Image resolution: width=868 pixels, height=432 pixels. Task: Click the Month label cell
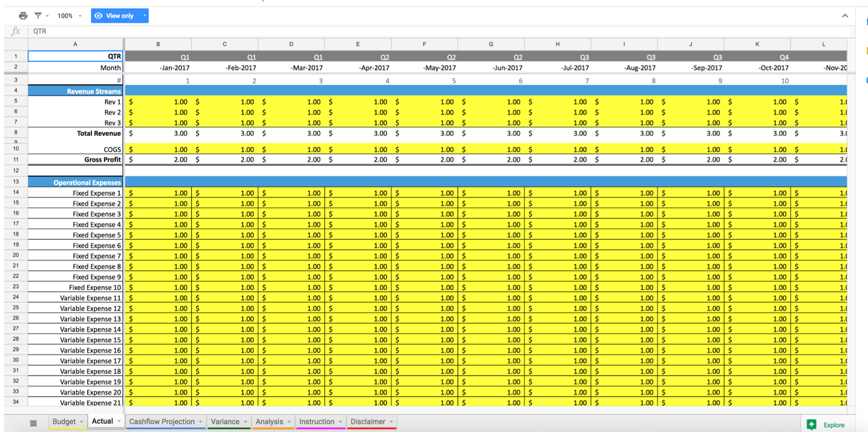[x=75, y=68]
